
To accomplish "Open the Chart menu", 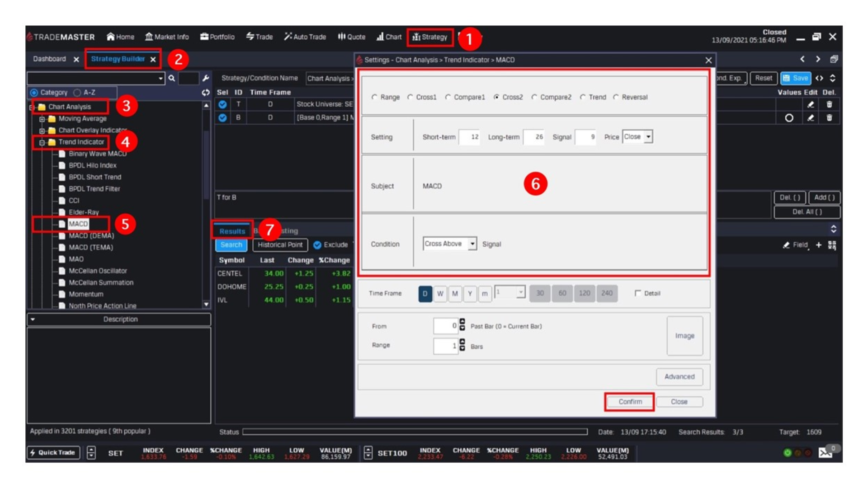I will [389, 37].
